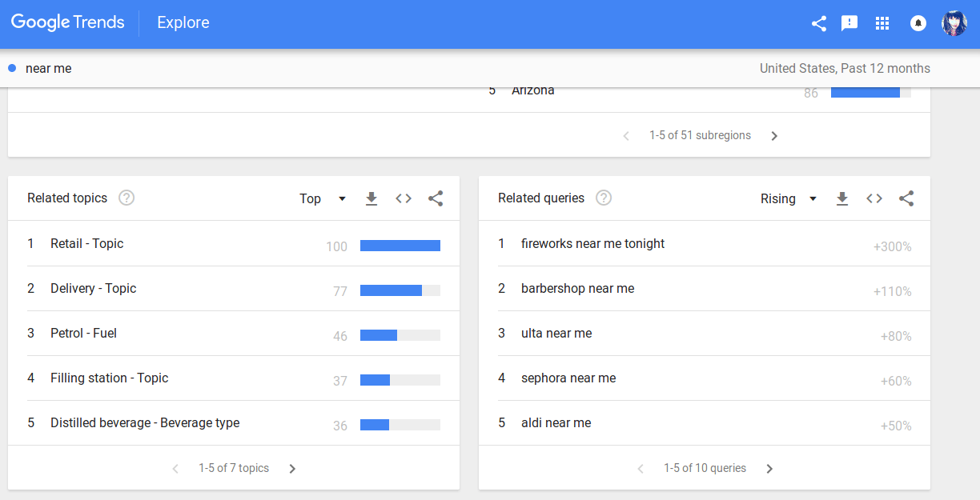This screenshot has height=500, width=980.
Task: Click the share icon in the header bar
Action: point(818,23)
